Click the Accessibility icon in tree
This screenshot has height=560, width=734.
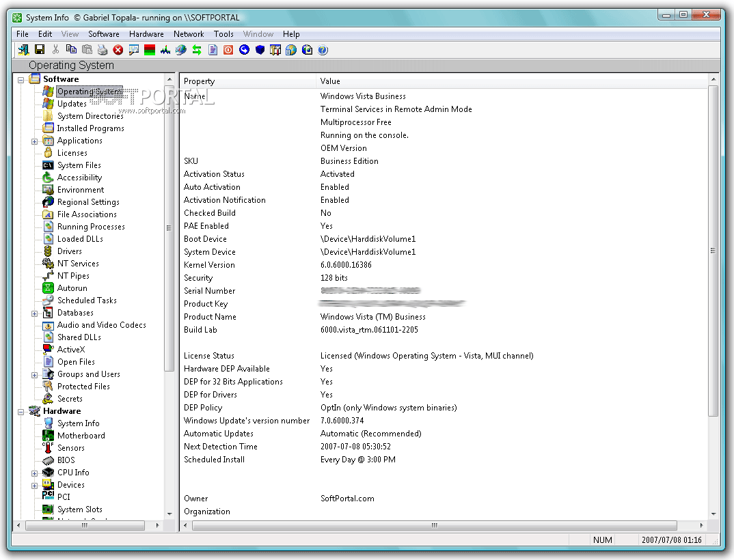coord(48,178)
